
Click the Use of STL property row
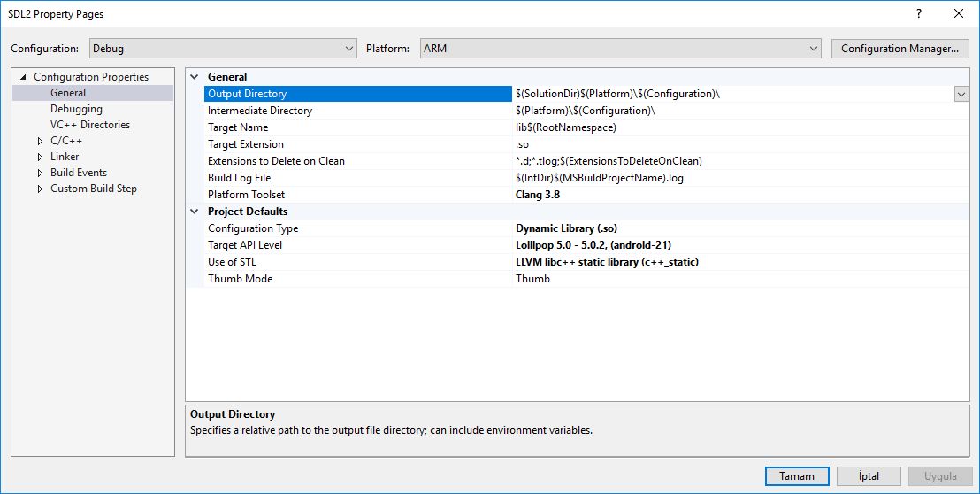click(232, 262)
